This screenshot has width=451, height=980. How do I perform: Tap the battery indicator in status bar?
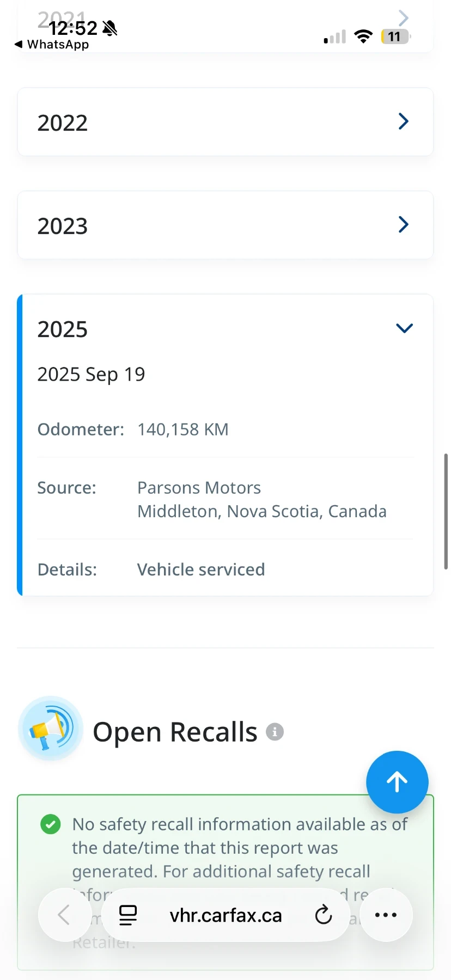395,36
